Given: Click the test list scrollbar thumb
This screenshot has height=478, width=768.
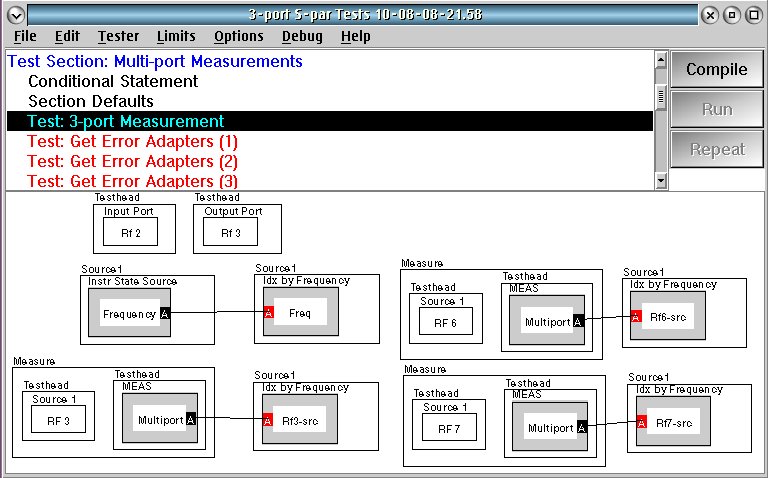Looking at the screenshot, I should pyautogui.click(x=661, y=96).
